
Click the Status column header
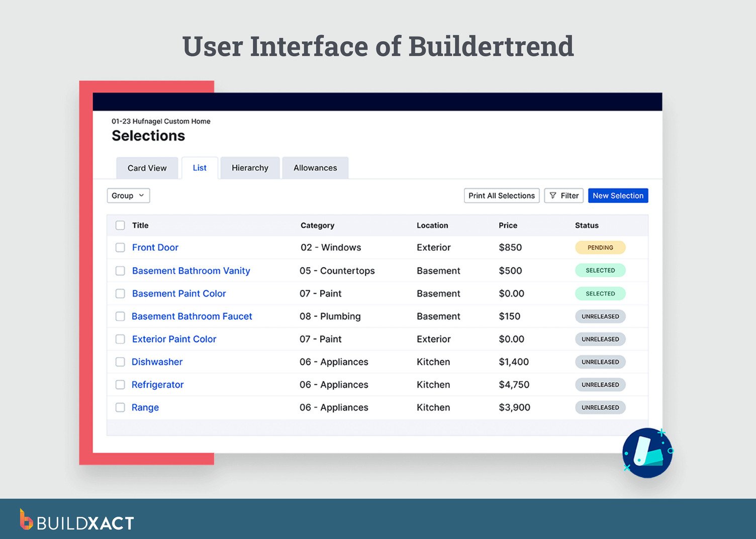pos(587,225)
